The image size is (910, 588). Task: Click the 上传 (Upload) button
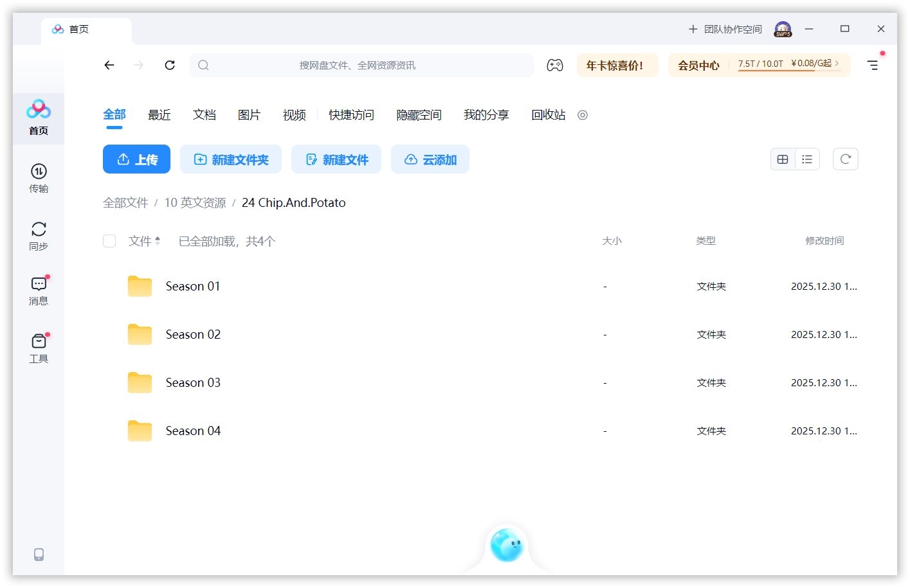[136, 159]
